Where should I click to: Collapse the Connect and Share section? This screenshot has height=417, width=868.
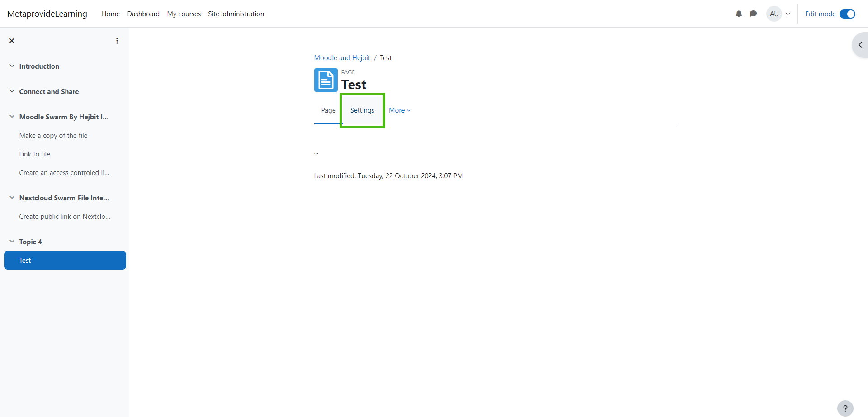[x=12, y=91]
